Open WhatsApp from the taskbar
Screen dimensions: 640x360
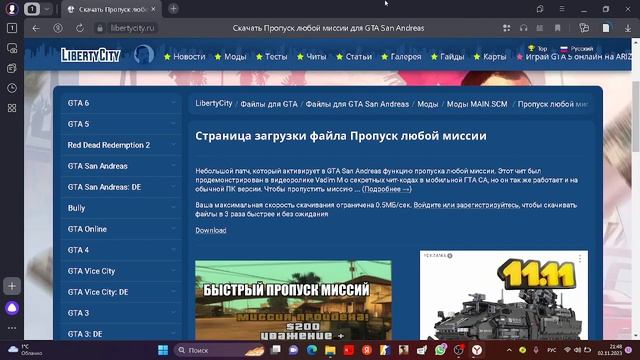coord(440,350)
